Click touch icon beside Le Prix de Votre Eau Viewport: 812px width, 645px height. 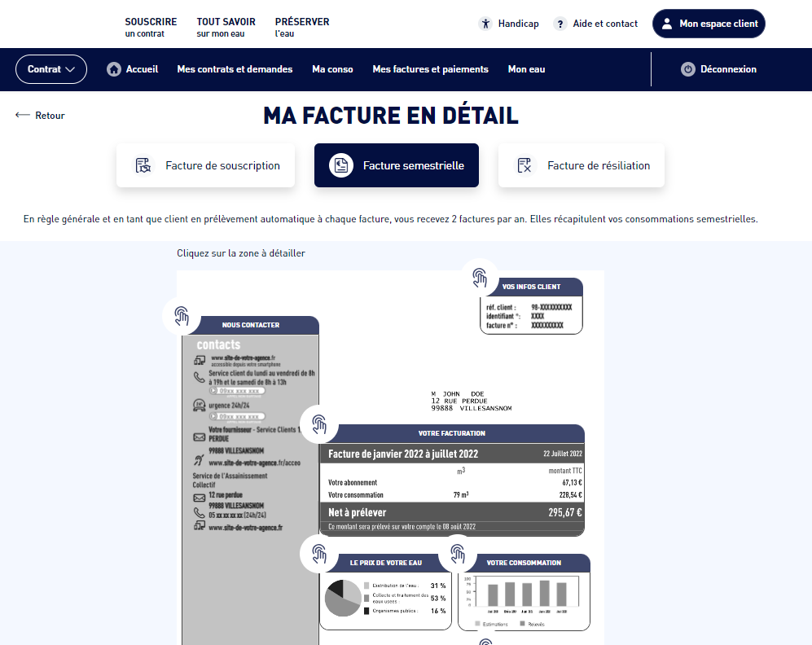pos(319,555)
